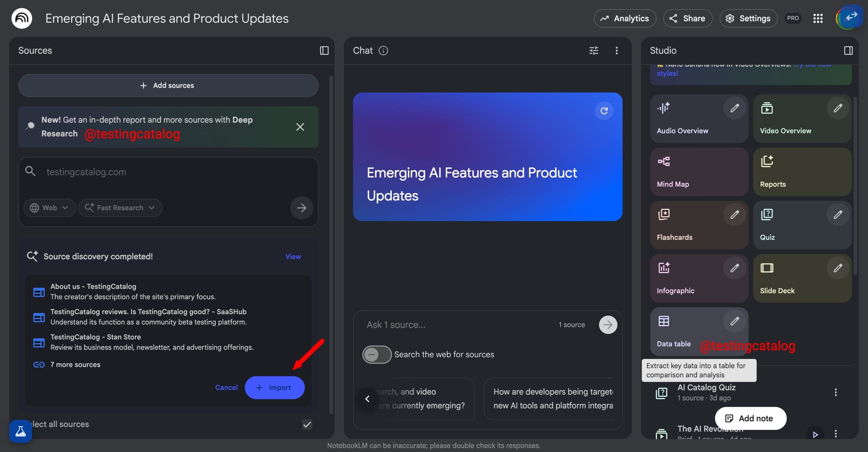
Task: Refresh the notebook summary card
Action: 604,111
